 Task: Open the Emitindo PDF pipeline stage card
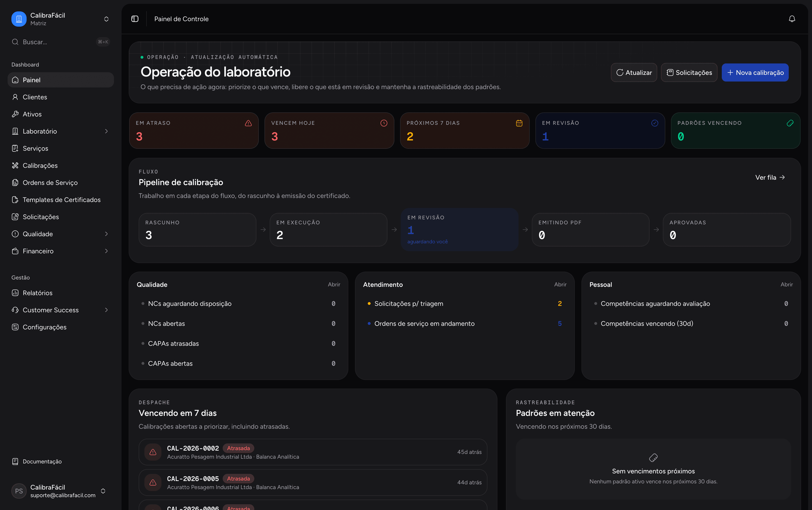(x=591, y=230)
